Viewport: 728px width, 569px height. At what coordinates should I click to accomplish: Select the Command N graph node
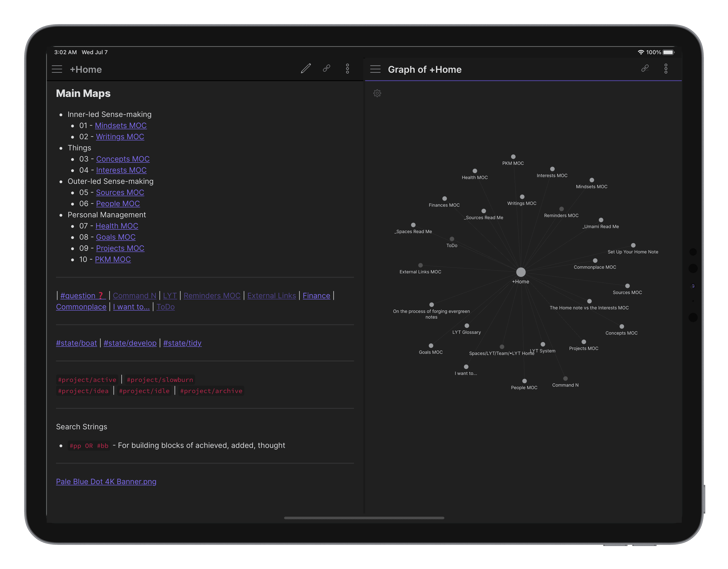(x=565, y=379)
